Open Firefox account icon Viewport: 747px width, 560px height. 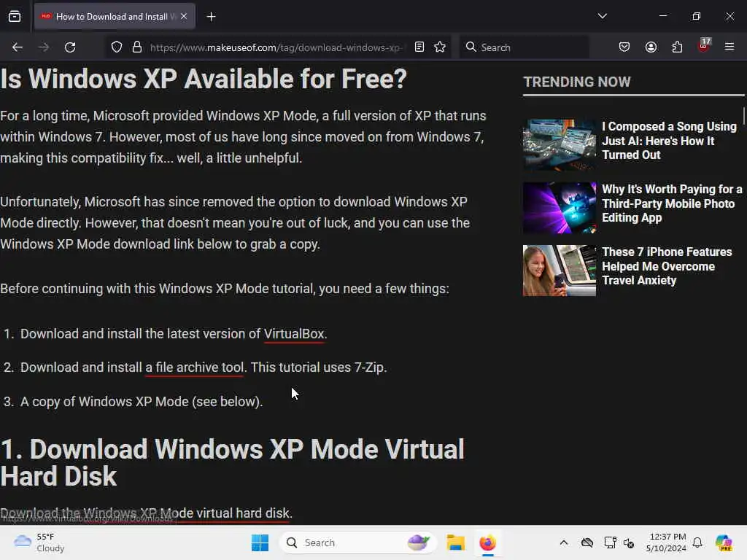pos(651,47)
